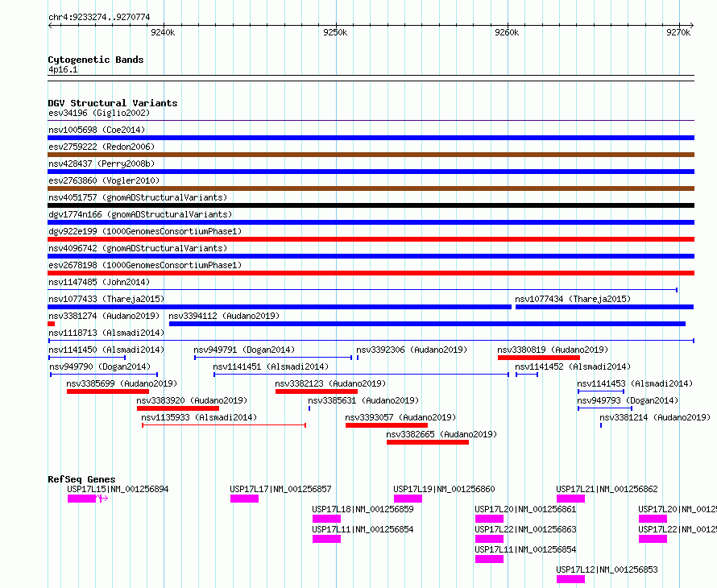Click the 9240k ruler tick label
The height and width of the screenshot is (588, 717).
163,32
